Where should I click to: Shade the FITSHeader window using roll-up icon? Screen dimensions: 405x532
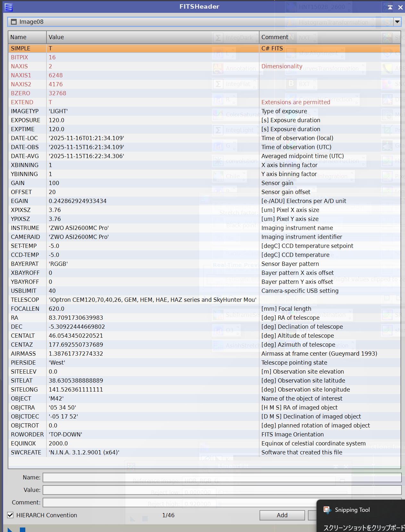point(390,7)
